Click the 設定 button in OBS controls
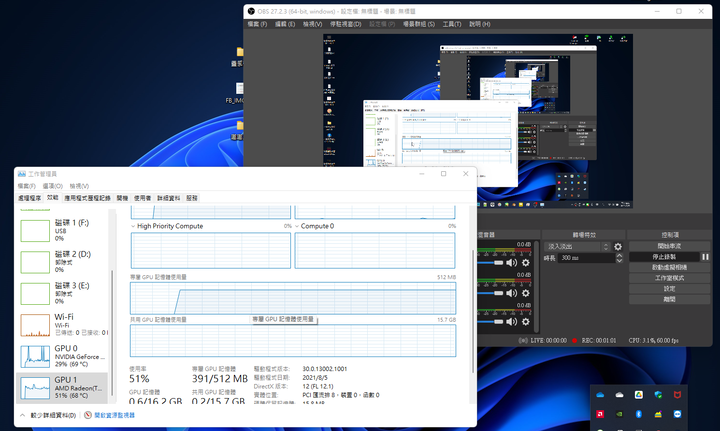This screenshot has height=431, width=720. point(669,289)
